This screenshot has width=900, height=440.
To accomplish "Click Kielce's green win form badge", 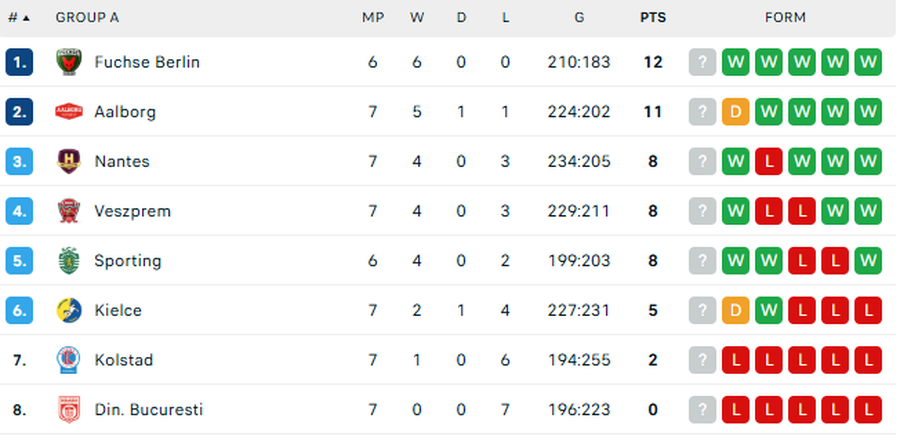I will pyautogui.click(x=768, y=310).
